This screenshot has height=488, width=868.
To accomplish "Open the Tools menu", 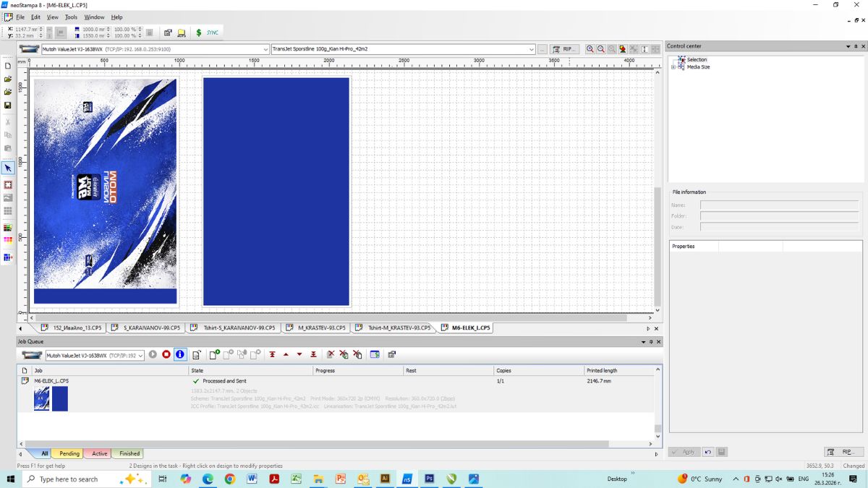I will coord(71,17).
